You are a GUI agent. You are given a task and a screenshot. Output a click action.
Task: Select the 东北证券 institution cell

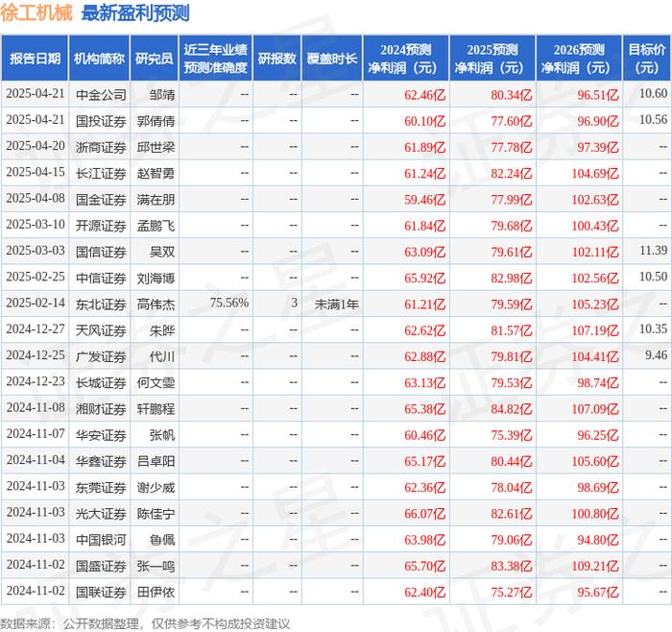coord(101,304)
